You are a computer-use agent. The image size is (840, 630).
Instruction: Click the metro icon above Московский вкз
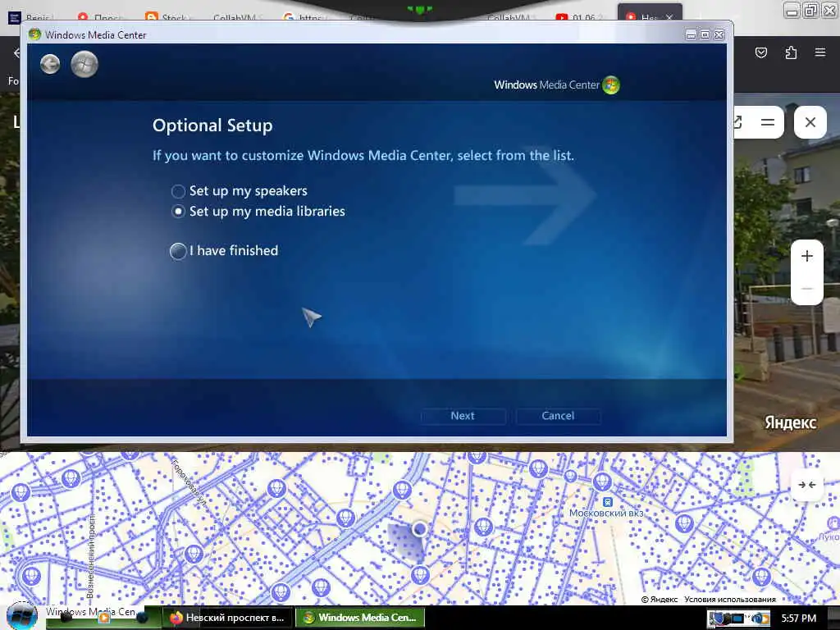608,502
